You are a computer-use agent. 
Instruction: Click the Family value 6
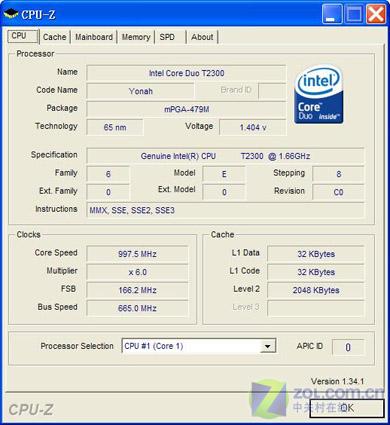click(108, 174)
